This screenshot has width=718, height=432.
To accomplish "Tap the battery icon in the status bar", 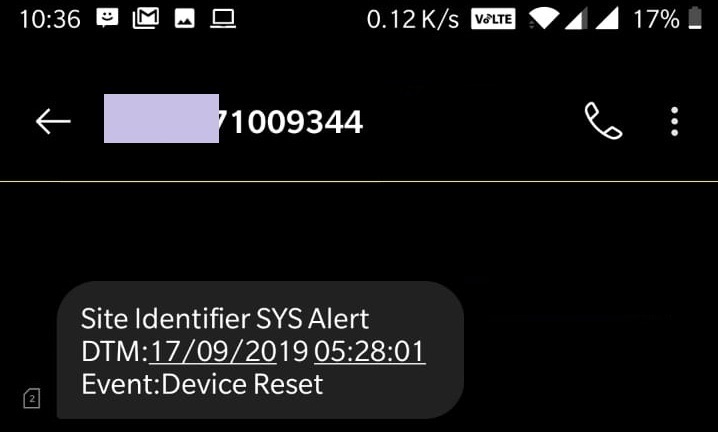I will click(x=695, y=18).
